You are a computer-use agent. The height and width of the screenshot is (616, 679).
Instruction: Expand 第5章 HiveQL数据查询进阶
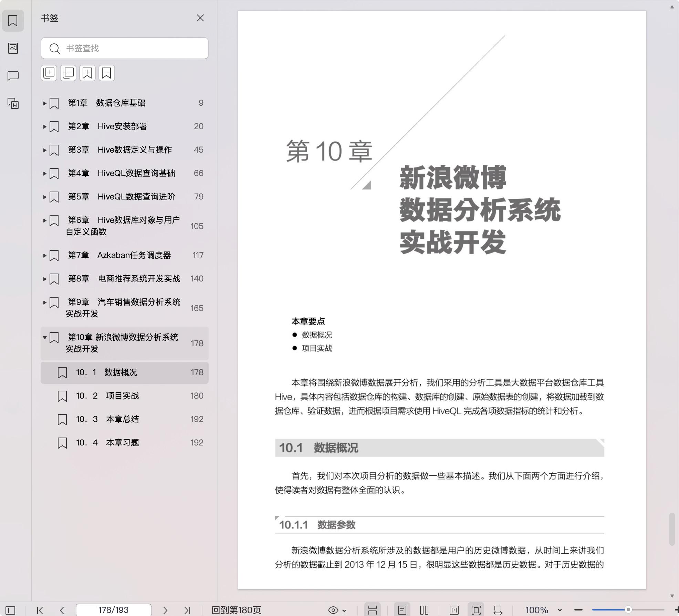tap(44, 197)
